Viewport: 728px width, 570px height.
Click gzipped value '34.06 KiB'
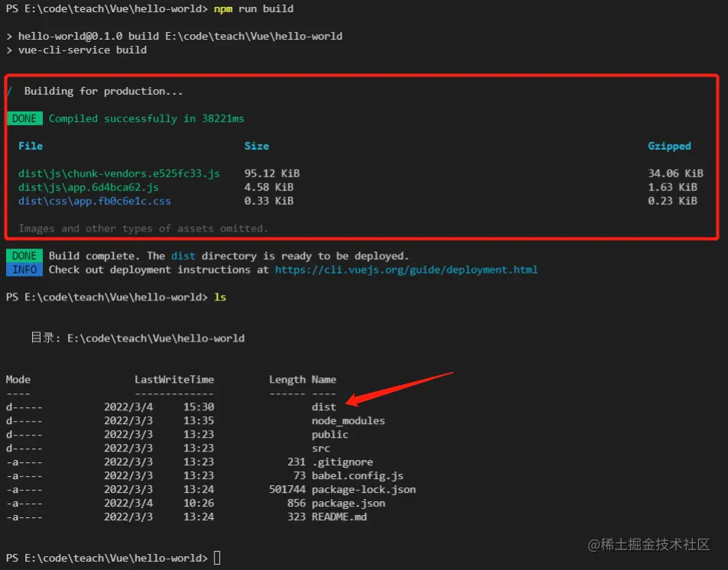[675, 173]
